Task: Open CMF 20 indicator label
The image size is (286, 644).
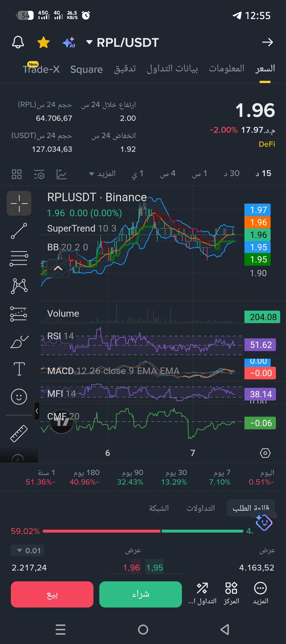Action: [x=63, y=416]
